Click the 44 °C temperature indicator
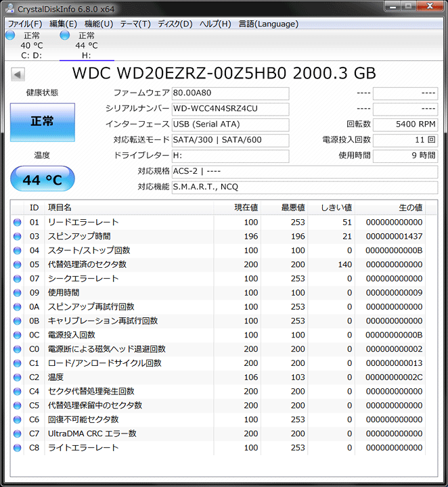The height and width of the screenshot is (487, 448). 43,179
